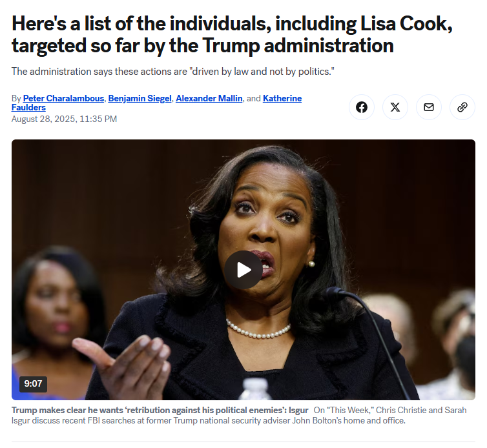Click the August 28, 2025 timestamp

point(64,119)
